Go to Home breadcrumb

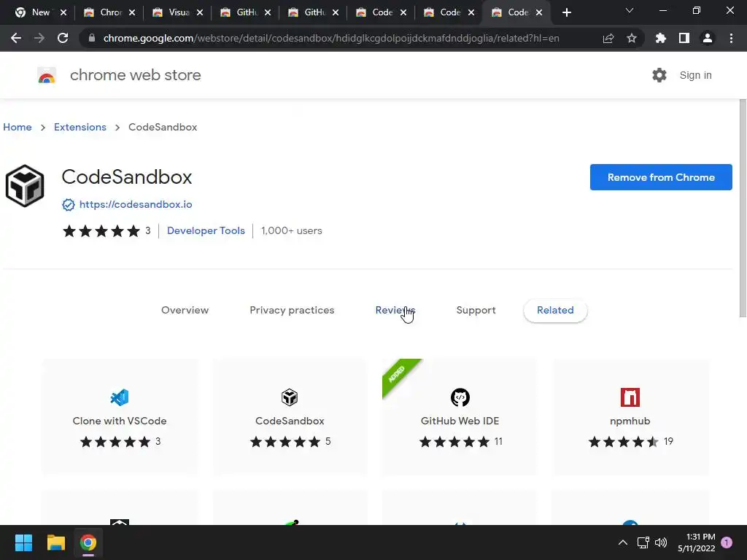pyautogui.click(x=18, y=127)
